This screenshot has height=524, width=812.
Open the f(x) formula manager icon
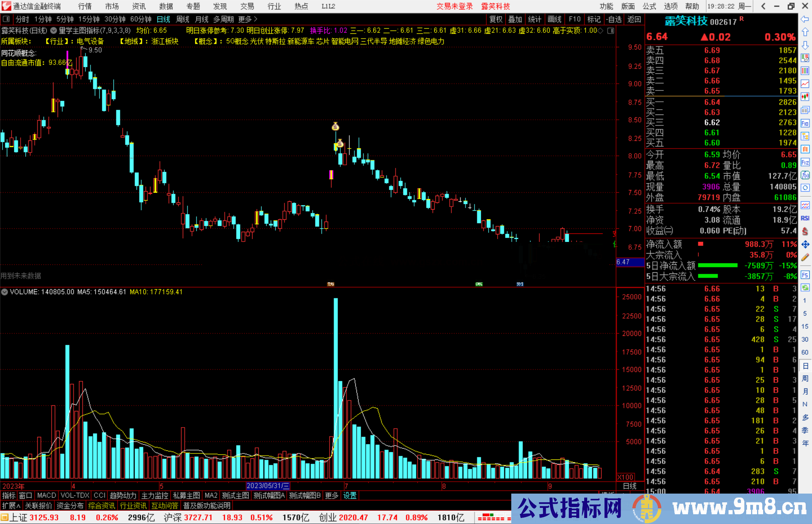(x=805, y=175)
